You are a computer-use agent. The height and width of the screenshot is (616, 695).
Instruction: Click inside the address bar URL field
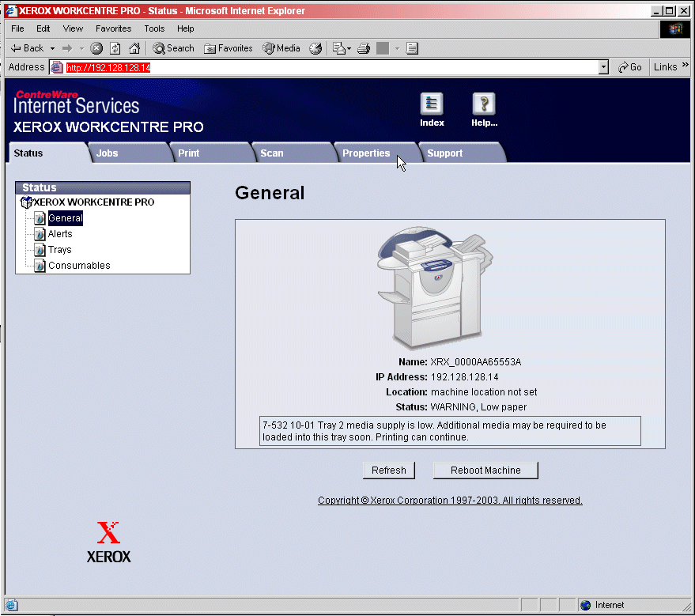(x=237, y=66)
